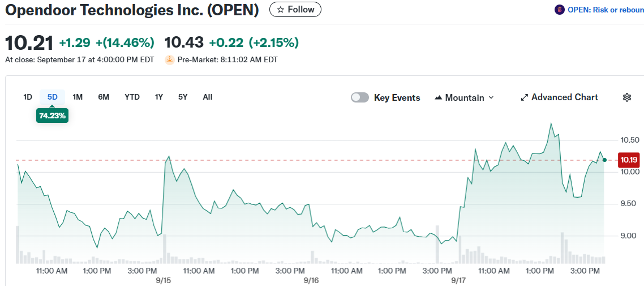Click the pre-market sunrise icon
644x286 pixels.
point(170,60)
